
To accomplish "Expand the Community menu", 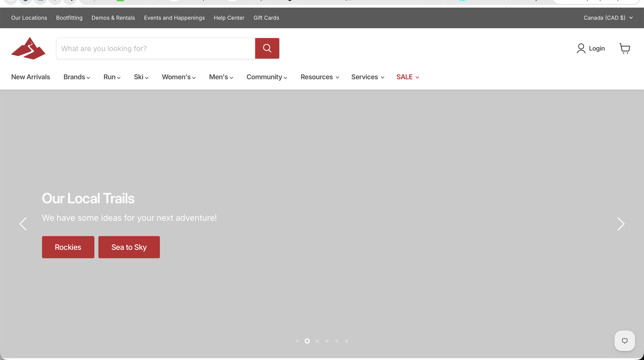I will point(267,77).
